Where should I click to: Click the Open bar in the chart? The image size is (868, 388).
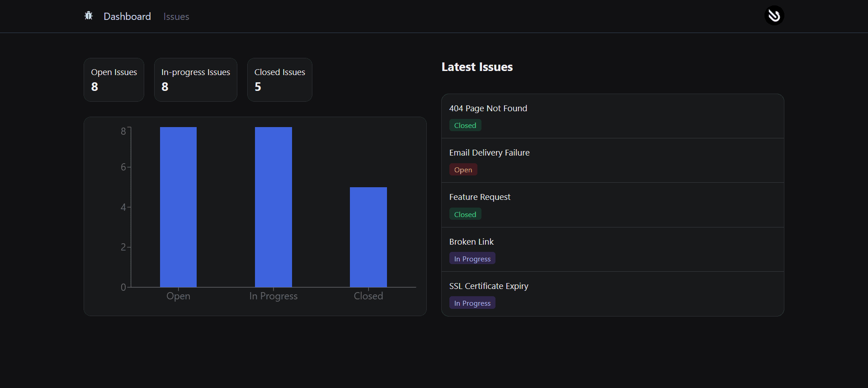click(178, 207)
